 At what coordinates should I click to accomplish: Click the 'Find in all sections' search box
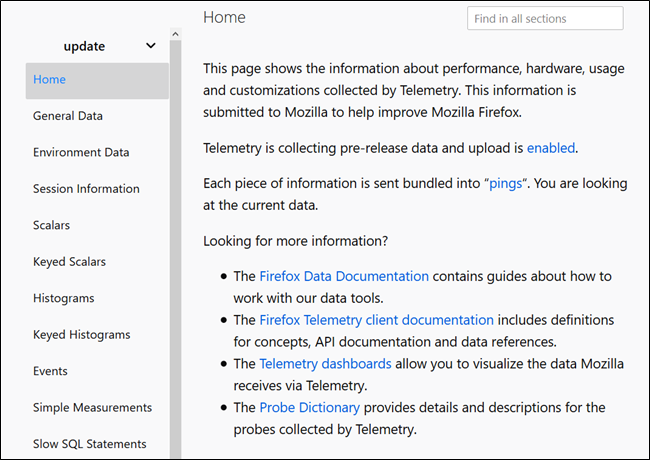545,18
